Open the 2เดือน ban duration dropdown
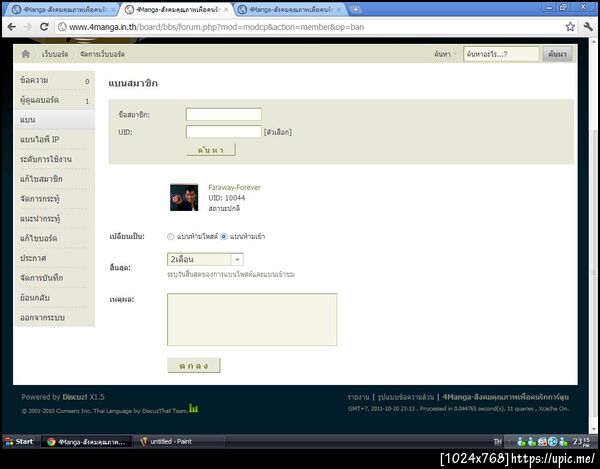This screenshot has width=600, height=469. [205, 259]
